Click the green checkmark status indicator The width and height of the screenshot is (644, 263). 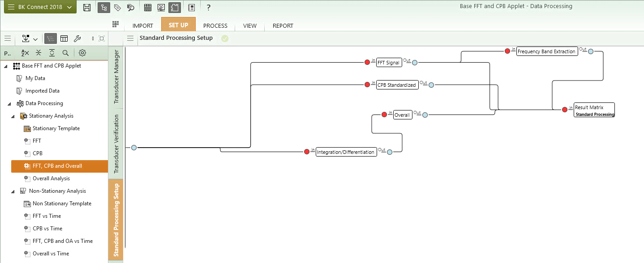(225, 38)
